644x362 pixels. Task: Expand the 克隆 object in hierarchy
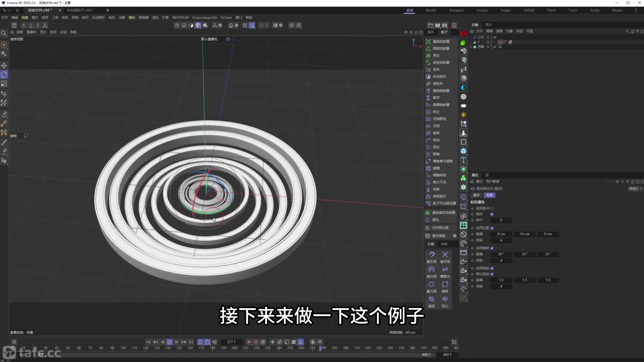click(x=471, y=47)
